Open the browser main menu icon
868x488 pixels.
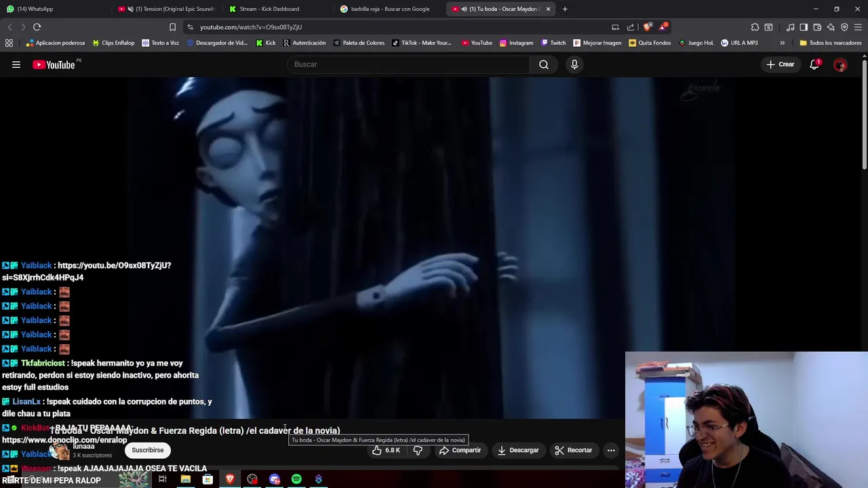858,27
